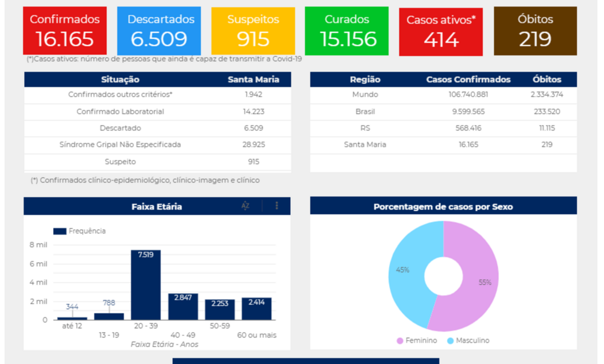
Task: Click the 60 ou mais age bar
Action: coord(257,309)
